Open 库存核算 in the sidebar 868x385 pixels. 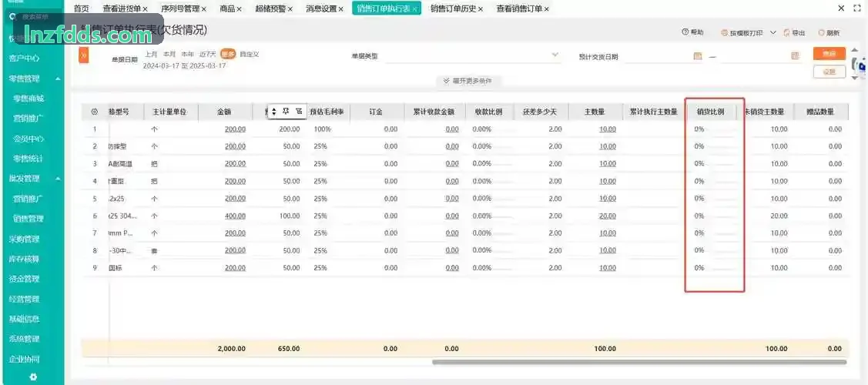tap(25, 259)
